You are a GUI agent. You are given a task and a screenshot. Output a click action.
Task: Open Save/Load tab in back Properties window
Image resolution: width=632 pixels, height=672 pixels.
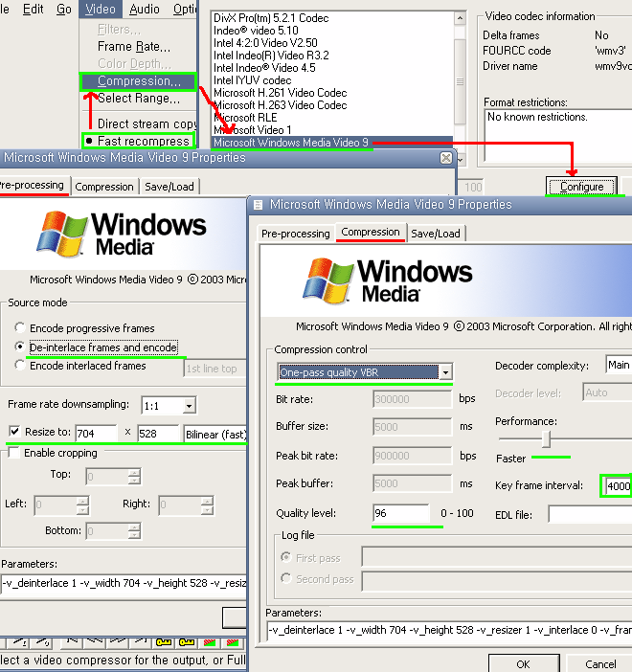point(169,187)
